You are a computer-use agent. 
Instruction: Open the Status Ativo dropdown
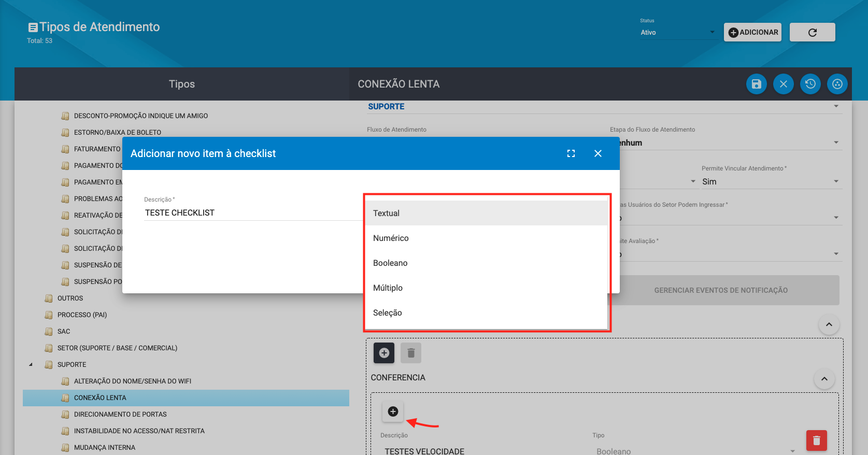pos(678,32)
